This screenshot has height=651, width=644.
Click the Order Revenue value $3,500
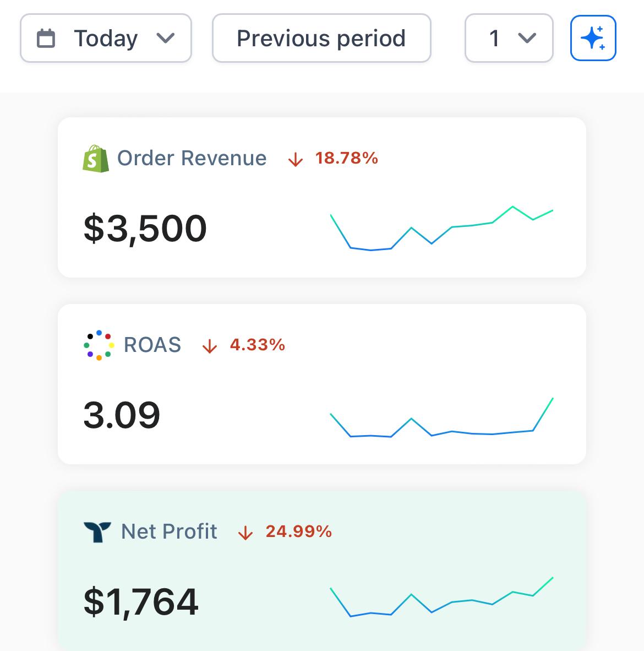click(145, 227)
